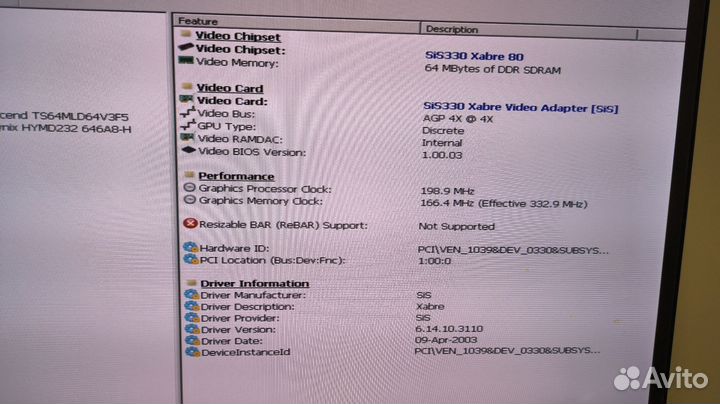Open the SiS330 Xabre 80 link
Image resolution: width=720 pixels, height=404 pixels.
tap(473, 57)
